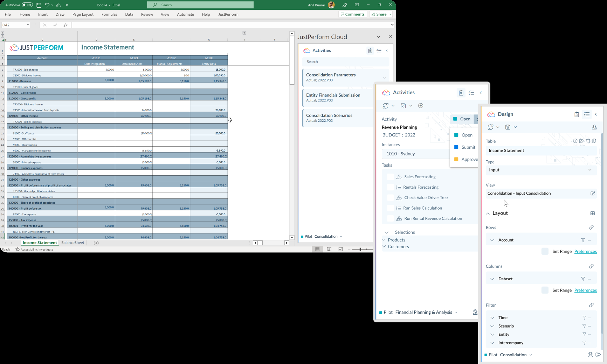Viewport: 607px width, 364px height.
Task: Click the add circle icon in Activities toolbar
Action: click(421, 106)
